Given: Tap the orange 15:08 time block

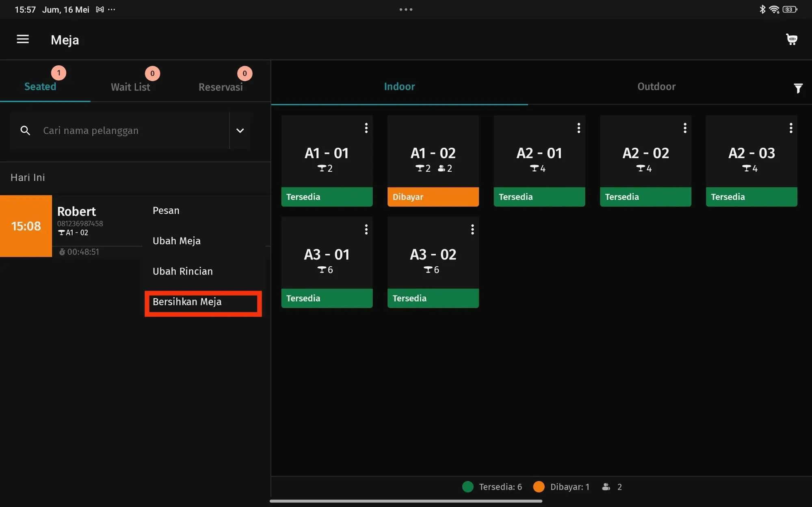Looking at the screenshot, I should coord(26,226).
